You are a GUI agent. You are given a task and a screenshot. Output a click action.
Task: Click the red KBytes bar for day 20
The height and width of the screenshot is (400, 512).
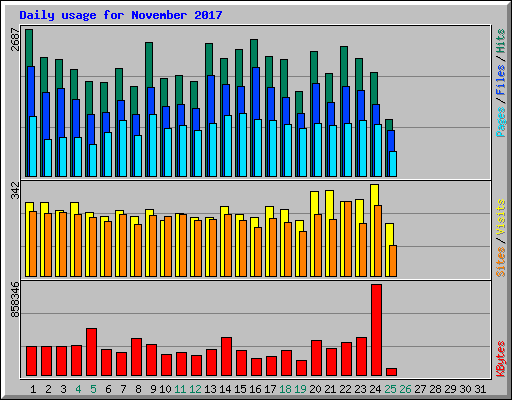317,358
